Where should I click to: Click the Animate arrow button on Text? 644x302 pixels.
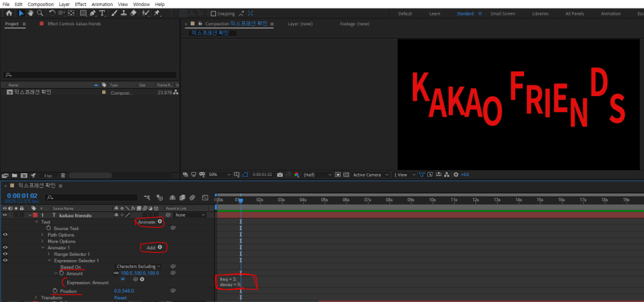[x=160, y=221]
